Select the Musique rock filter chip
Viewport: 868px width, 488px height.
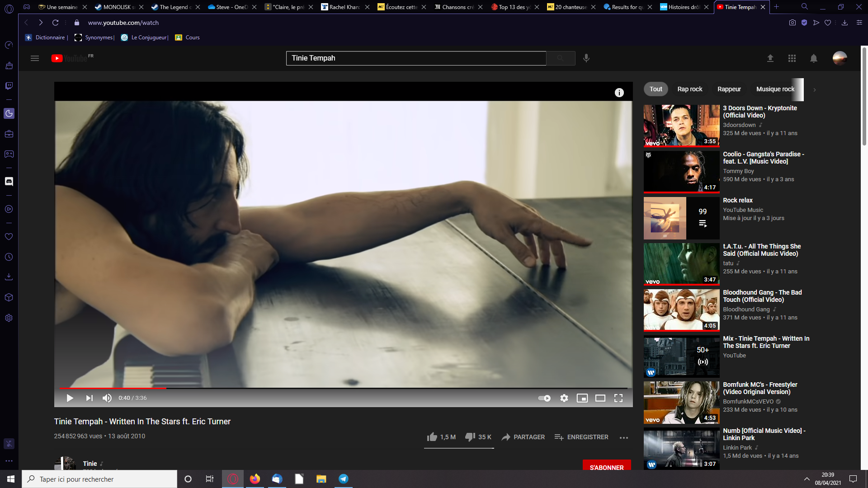[x=775, y=89]
